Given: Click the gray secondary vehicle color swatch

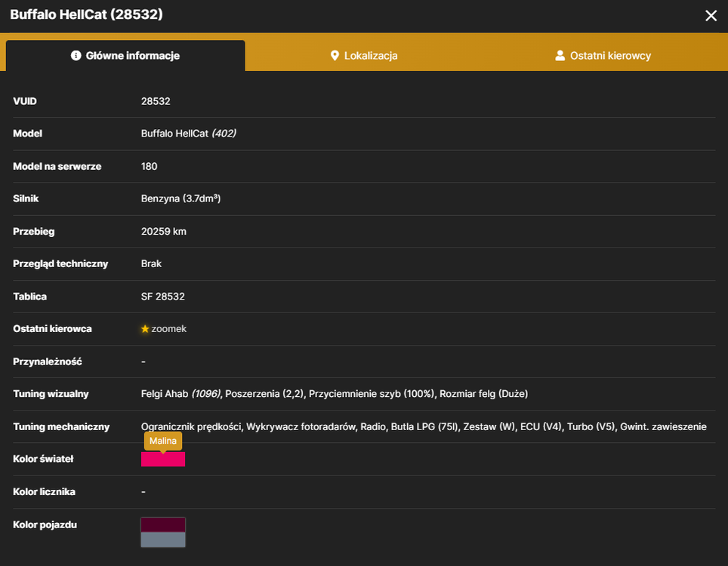Looking at the screenshot, I should [163, 540].
